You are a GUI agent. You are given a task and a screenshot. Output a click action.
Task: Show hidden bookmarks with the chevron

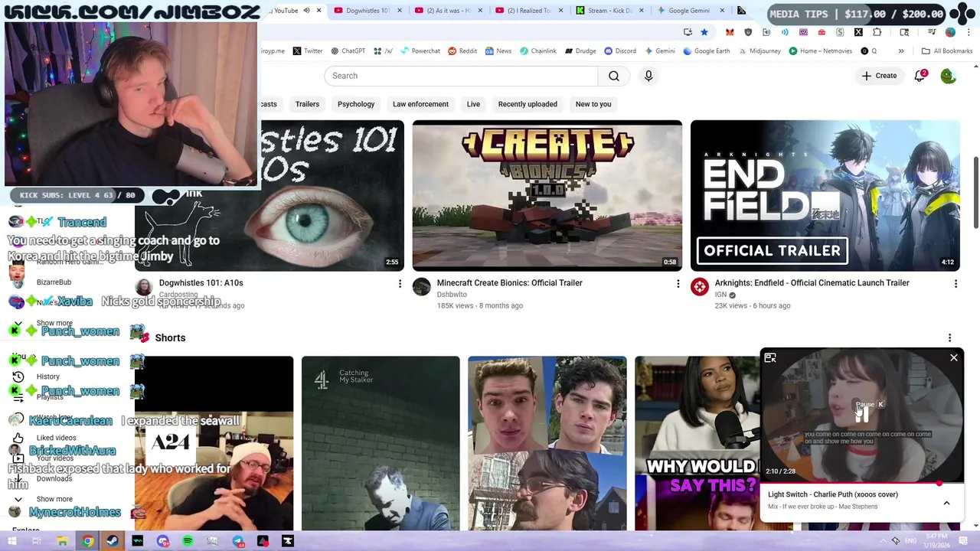click(x=901, y=51)
